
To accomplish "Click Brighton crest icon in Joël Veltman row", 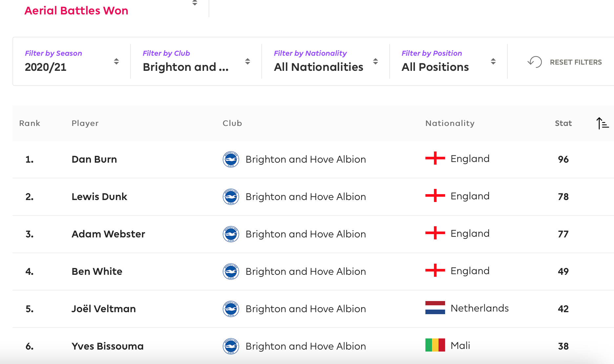I will click(231, 309).
